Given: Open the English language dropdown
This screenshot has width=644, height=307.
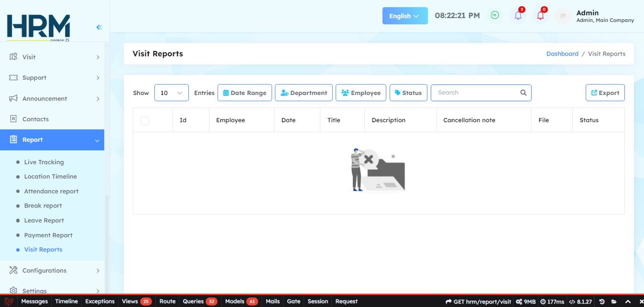Looking at the screenshot, I should [405, 16].
